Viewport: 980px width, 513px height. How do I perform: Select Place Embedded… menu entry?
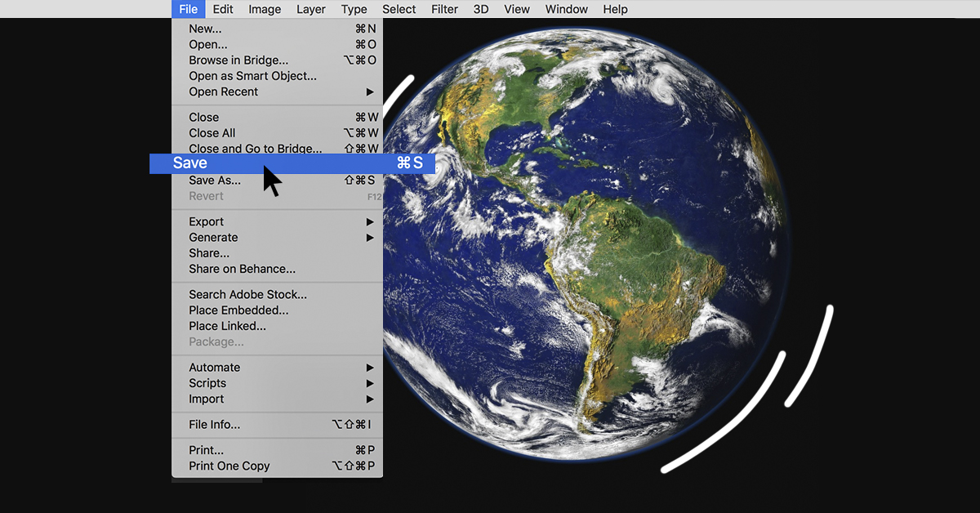(x=238, y=310)
